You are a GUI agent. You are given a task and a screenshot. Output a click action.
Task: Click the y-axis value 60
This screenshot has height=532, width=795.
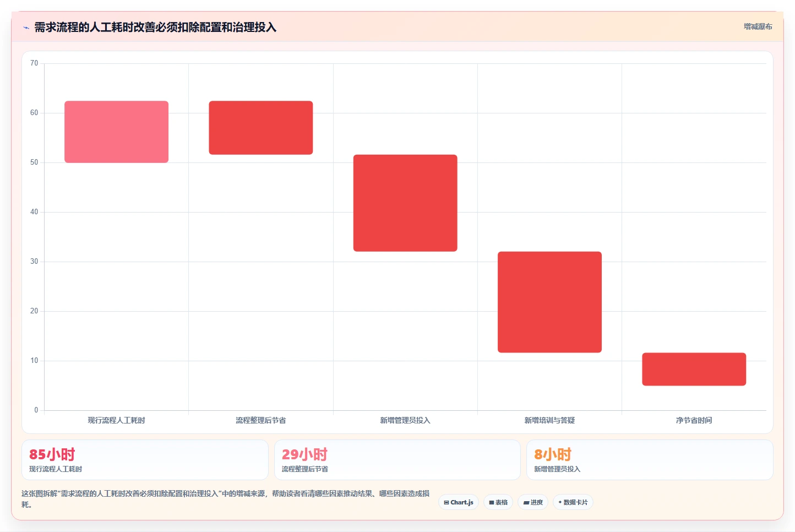click(x=34, y=113)
